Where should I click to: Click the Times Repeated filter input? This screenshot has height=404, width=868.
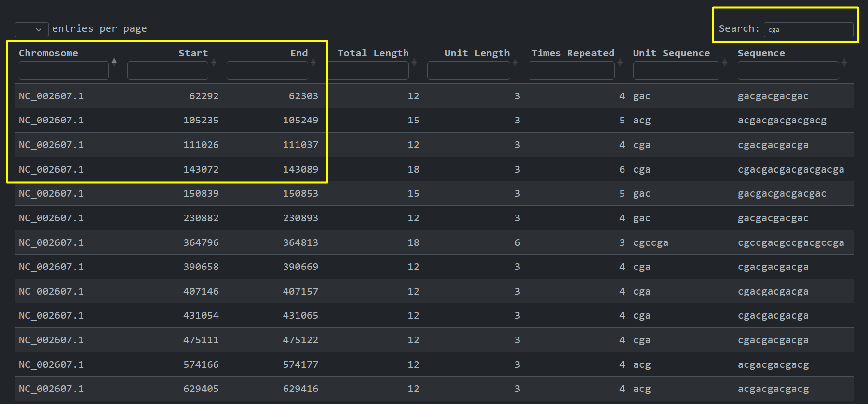571,70
